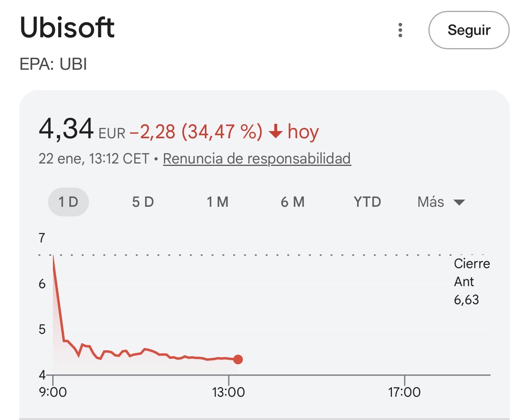Click the red down arrow price indicator
The width and height of the screenshot is (529, 420).
click(275, 131)
